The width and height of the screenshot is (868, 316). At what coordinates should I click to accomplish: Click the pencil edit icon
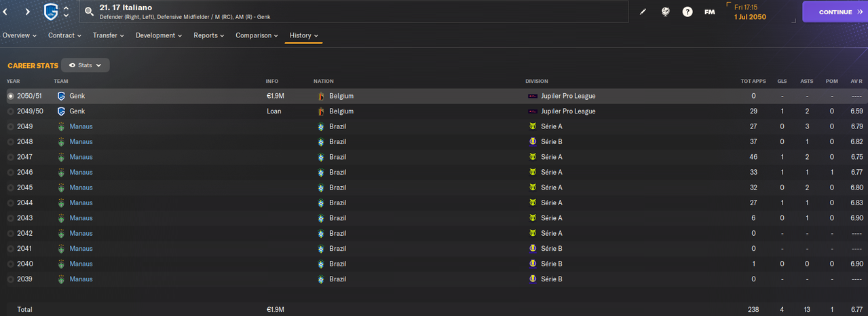point(643,12)
